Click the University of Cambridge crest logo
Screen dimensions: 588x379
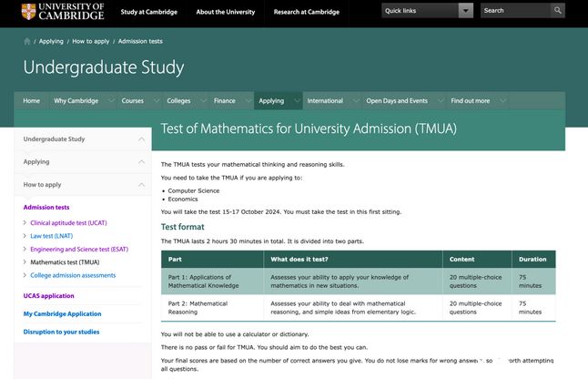(x=28, y=11)
